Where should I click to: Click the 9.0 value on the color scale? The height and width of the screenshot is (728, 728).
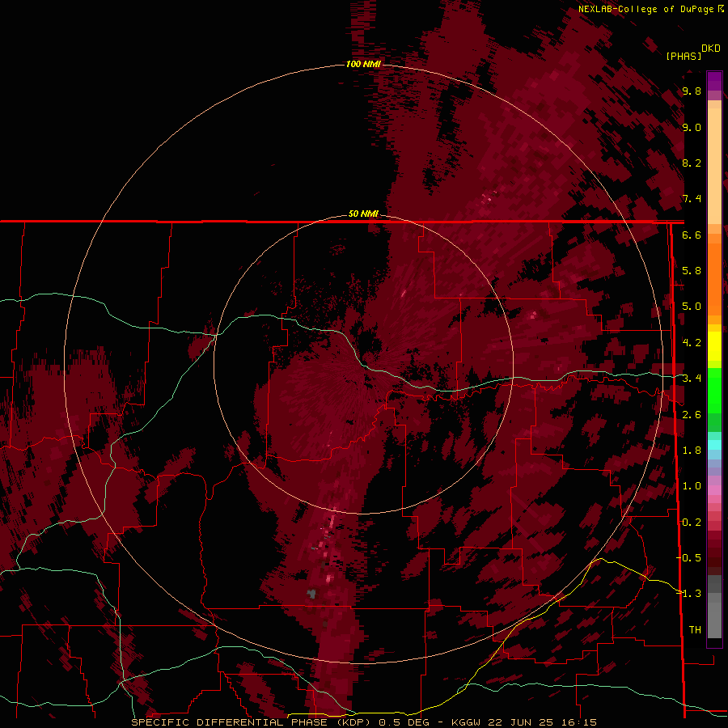point(692,127)
